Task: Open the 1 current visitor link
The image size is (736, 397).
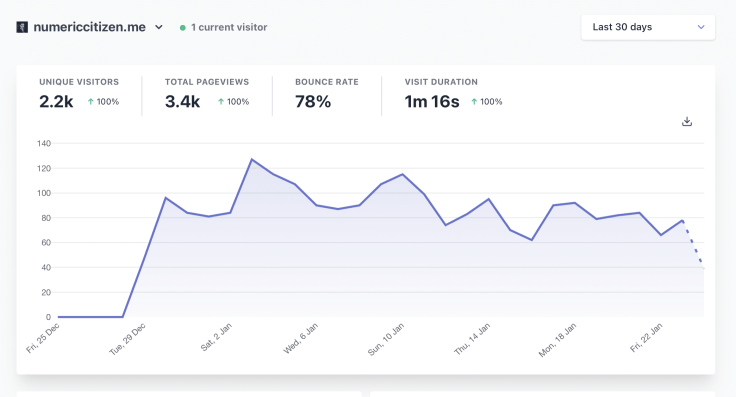Action: [229, 27]
